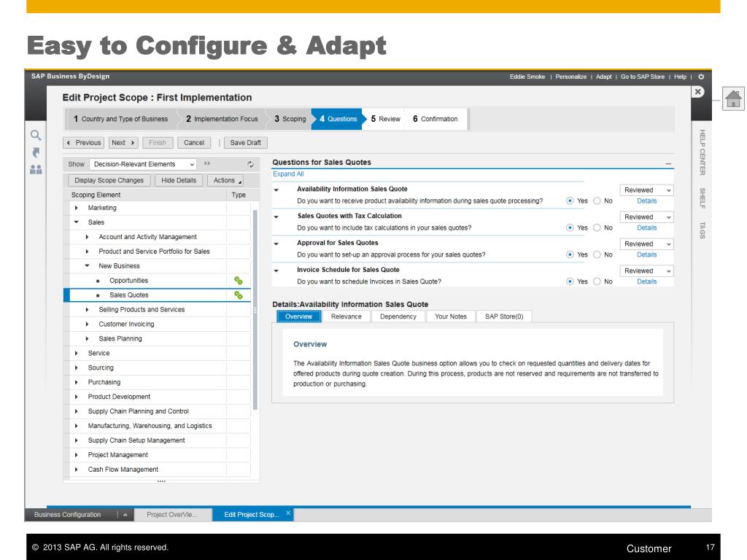
Task: Click the Cancel button
Action: 194,143
